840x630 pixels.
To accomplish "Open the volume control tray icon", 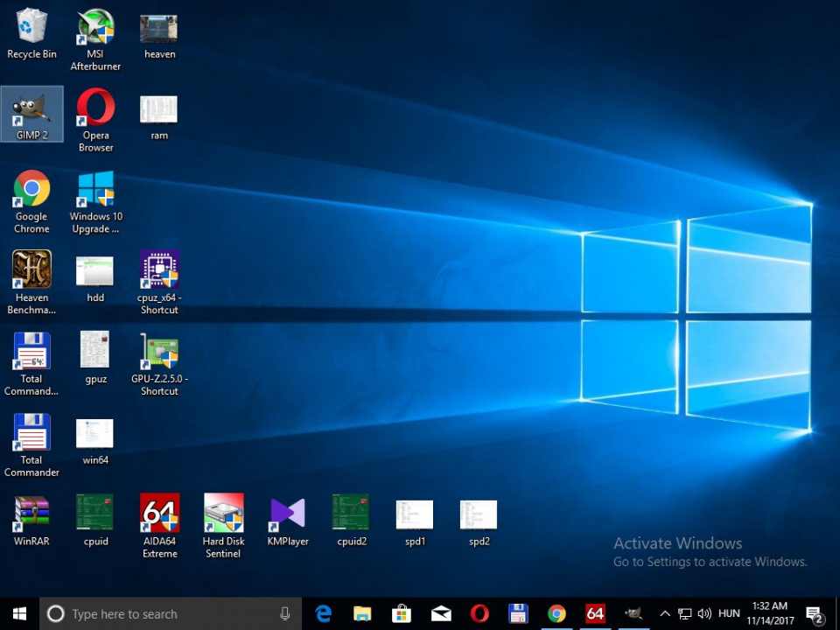I will point(704,613).
